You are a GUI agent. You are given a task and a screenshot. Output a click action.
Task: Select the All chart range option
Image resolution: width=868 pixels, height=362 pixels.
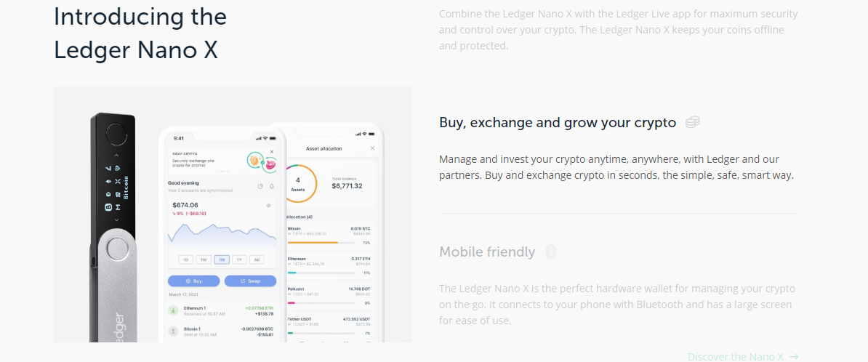click(x=257, y=260)
